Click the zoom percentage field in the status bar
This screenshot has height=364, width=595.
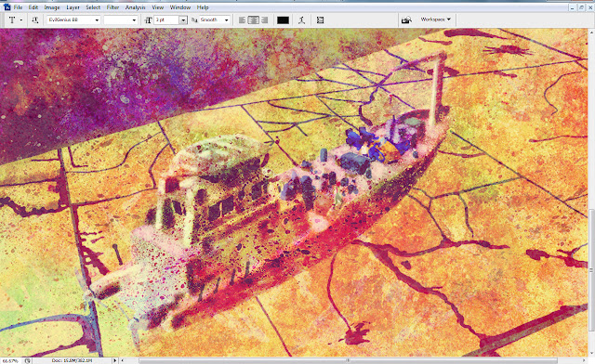pyautogui.click(x=10, y=360)
